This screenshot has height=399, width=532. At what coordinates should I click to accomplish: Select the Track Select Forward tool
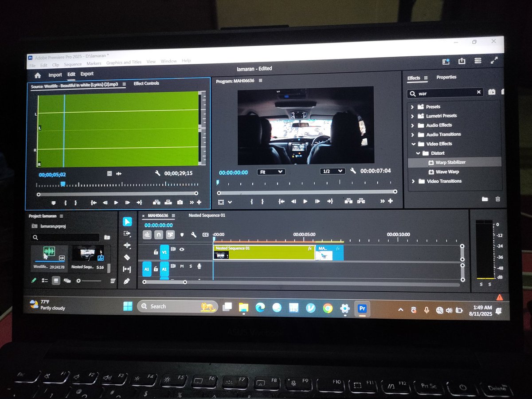(x=127, y=234)
